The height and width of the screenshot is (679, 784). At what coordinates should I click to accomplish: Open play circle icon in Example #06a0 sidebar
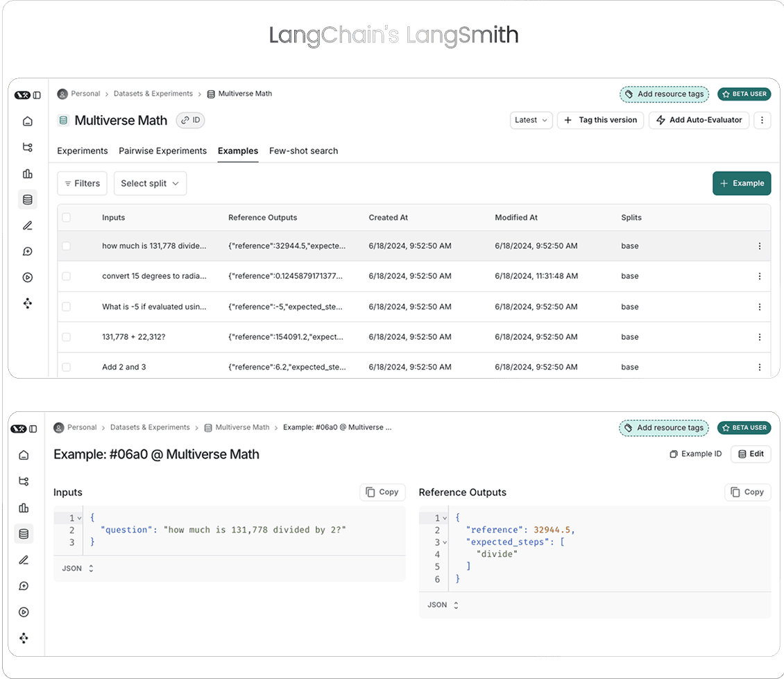(24, 612)
